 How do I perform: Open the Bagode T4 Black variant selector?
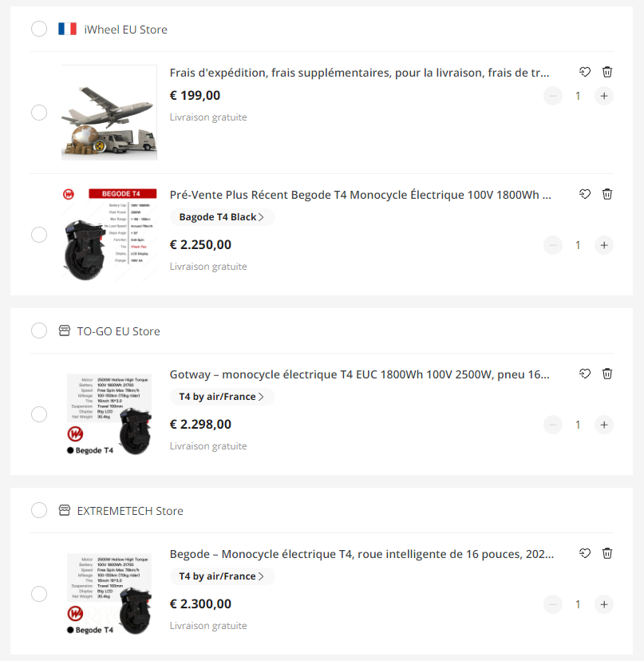(222, 217)
